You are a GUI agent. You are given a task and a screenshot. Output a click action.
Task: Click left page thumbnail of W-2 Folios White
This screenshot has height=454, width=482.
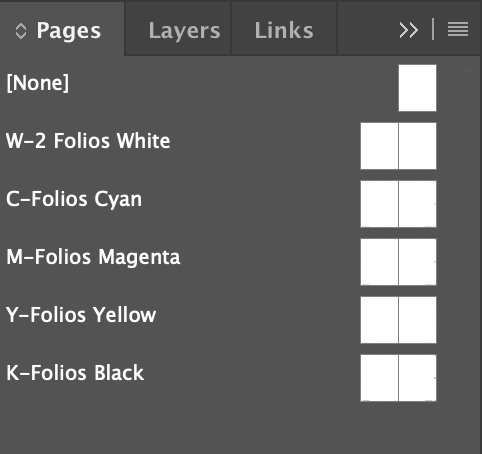point(379,146)
